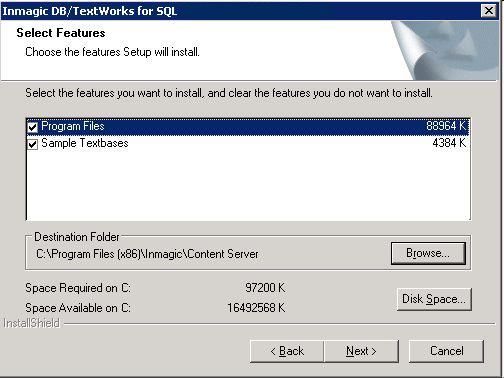
Task: Click the InstallShield label
Action: pyautogui.click(x=32, y=323)
